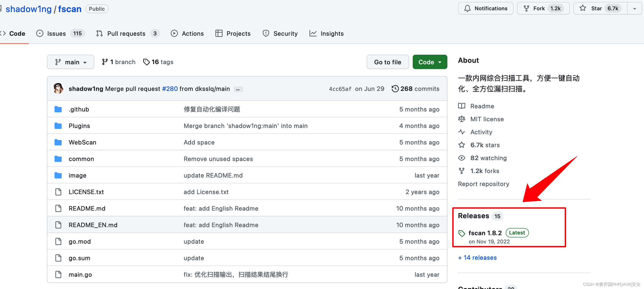
Task: Click the shadow1ng avatar thumbnail
Action: (58, 88)
